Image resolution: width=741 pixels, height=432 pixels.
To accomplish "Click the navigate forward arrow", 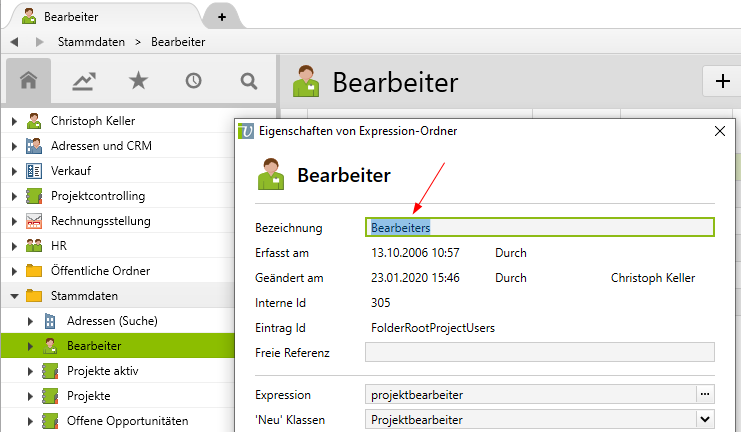I will (x=39, y=42).
